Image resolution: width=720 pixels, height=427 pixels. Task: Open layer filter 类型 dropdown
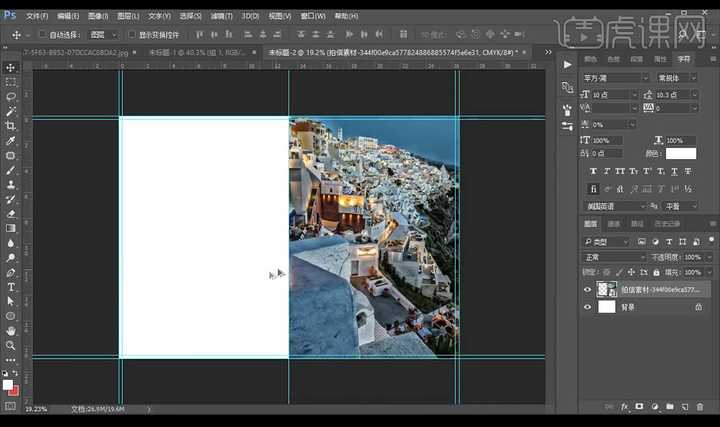point(606,242)
